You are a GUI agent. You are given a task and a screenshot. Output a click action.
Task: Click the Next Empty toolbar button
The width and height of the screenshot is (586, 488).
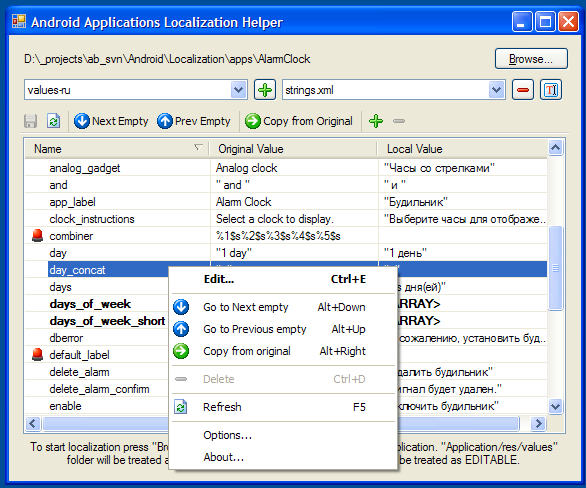click(111, 121)
